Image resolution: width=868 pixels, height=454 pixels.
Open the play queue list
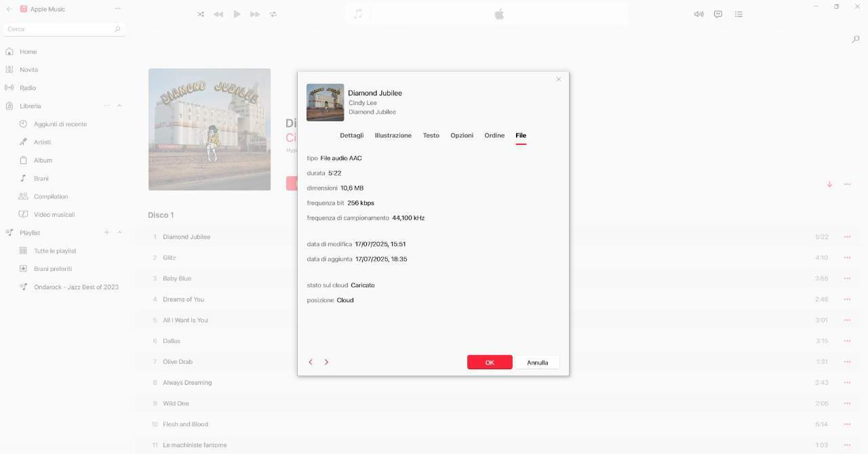738,14
